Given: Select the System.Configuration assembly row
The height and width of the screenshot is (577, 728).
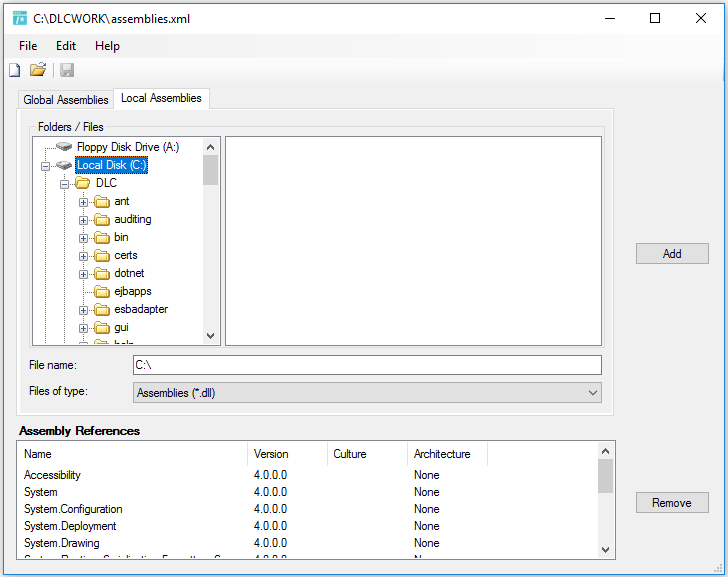Looking at the screenshot, I should pyautogui.click(x=308, y=509).
